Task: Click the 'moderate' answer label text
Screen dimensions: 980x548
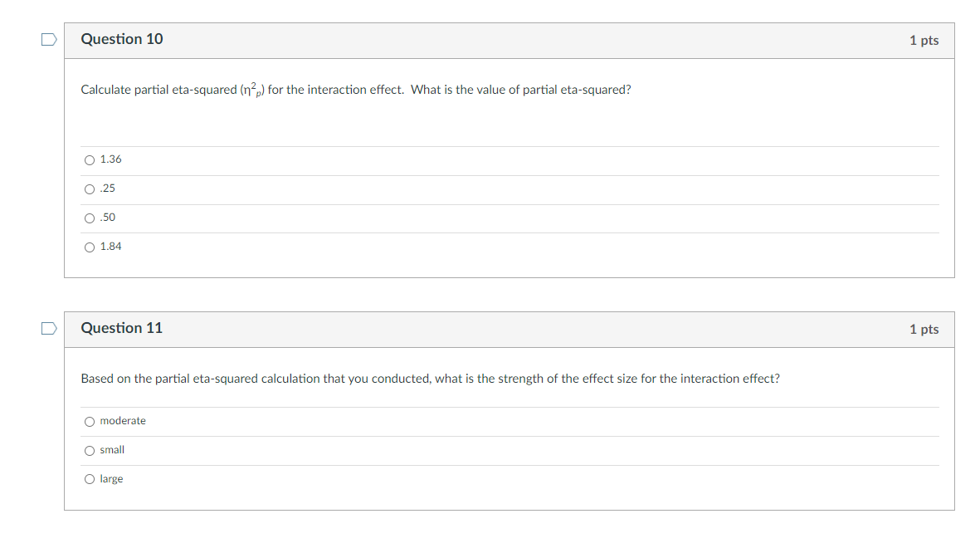Action: (123, 421)
